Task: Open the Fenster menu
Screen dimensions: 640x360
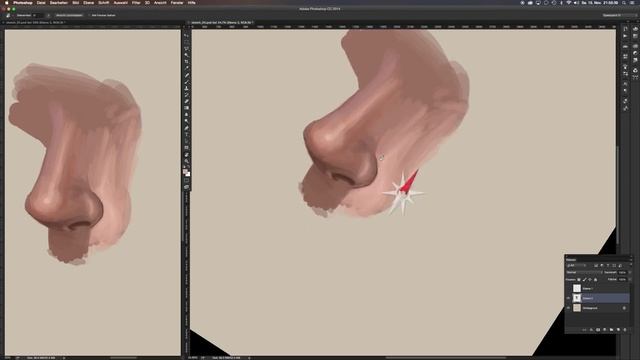Action: [x=177, y=2]
